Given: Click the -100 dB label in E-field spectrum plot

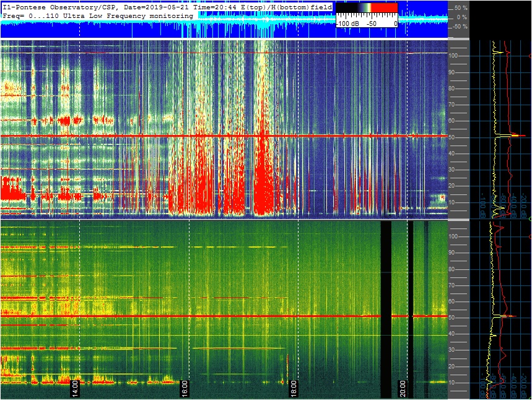Looking at the screenshot, I should (483, 206).
